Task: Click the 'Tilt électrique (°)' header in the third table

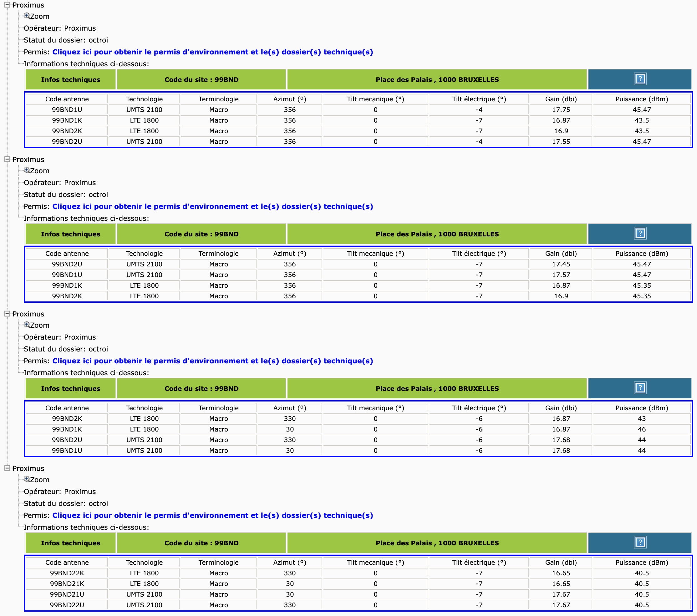Action: (479, 408)
